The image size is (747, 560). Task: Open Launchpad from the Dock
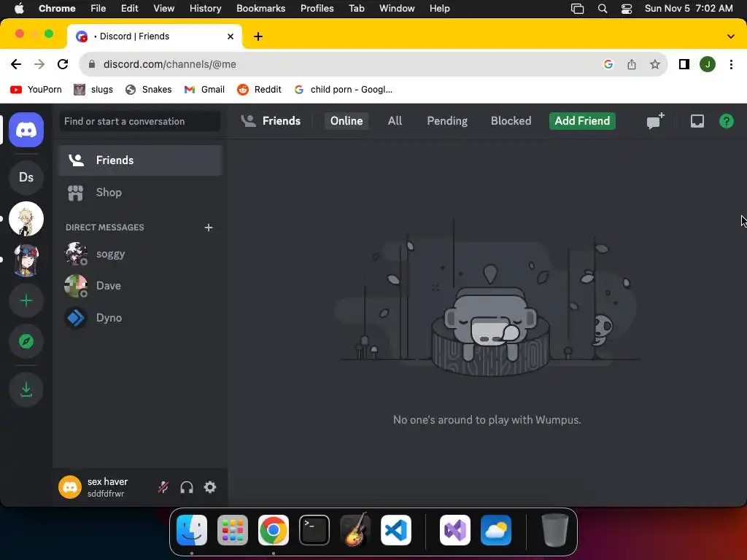(x=233, y=530)
